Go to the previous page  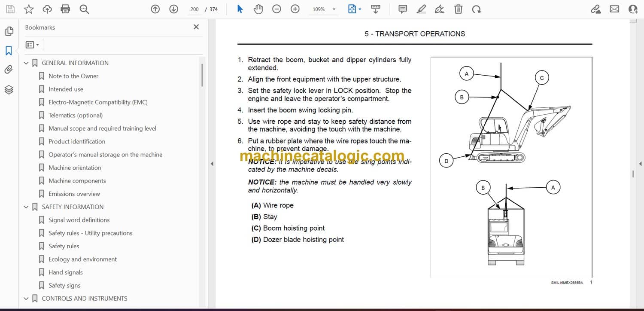tap(155, 9)
